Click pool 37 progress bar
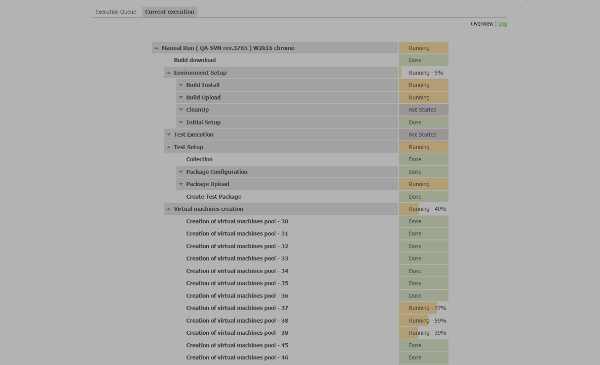 [424, 308]
